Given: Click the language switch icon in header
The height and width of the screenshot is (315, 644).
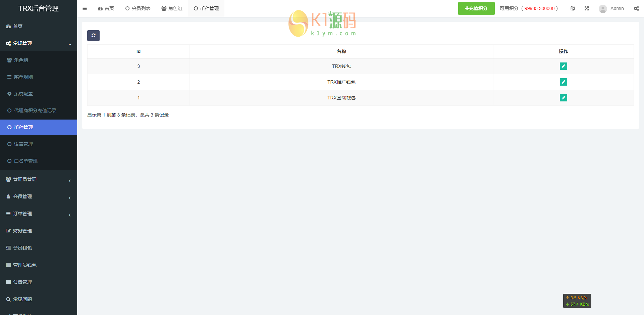Looking at the screenshot, I should (573, 8).
